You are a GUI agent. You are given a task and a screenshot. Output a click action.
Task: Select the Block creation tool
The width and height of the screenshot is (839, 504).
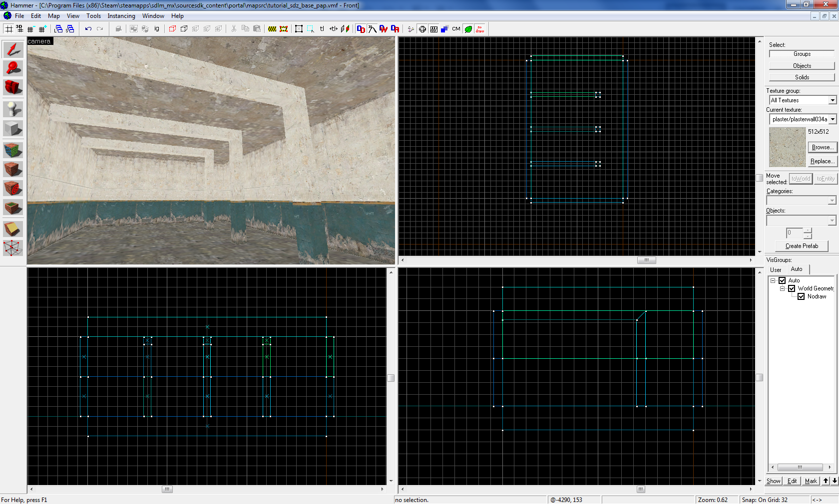[13, 129]
